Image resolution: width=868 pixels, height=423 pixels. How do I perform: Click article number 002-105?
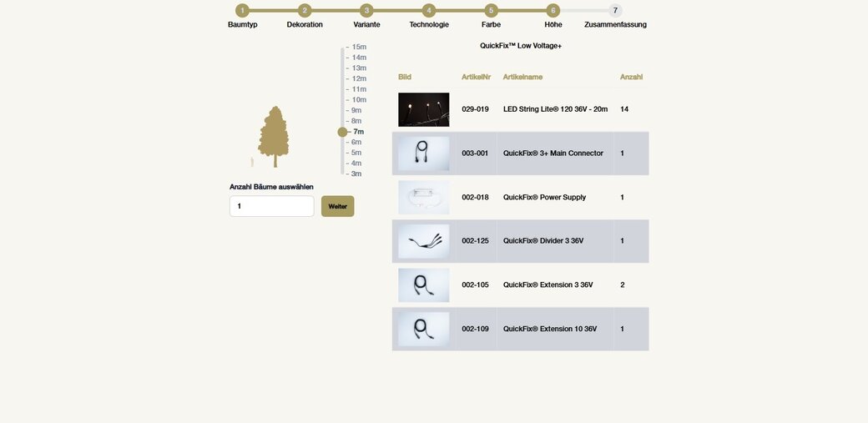click(475, 285)
